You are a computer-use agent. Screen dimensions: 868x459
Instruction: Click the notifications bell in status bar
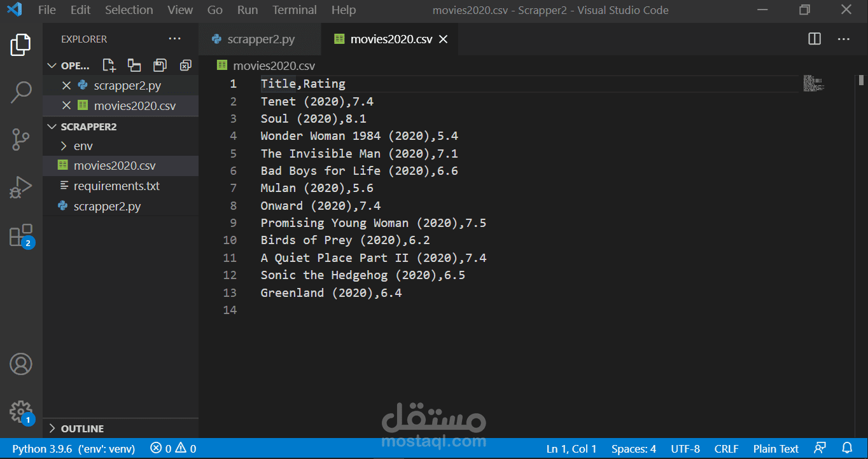[x=847, y=449]
